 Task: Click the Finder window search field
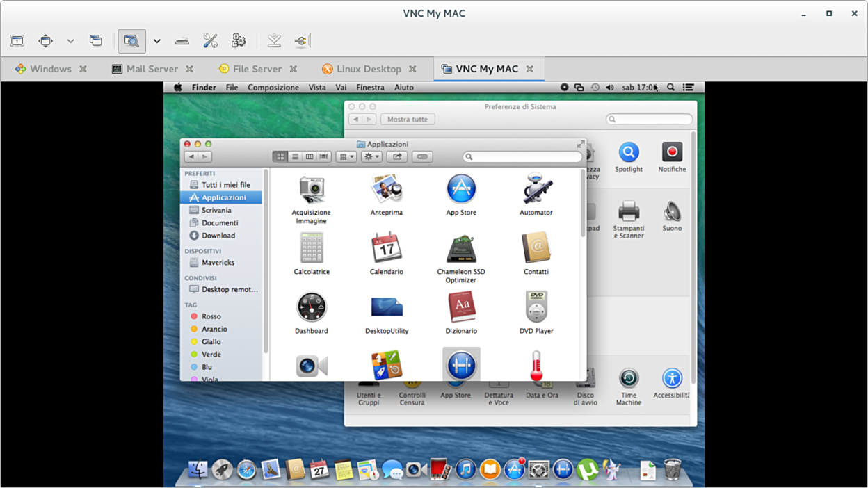pos(527,157)
